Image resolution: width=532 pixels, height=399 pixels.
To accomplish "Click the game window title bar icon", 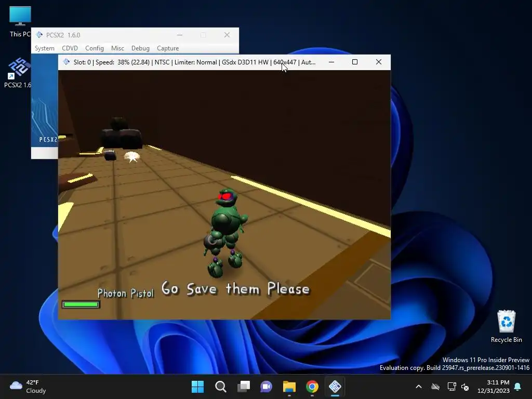I will pyautogui.click(x=66, y=62).
